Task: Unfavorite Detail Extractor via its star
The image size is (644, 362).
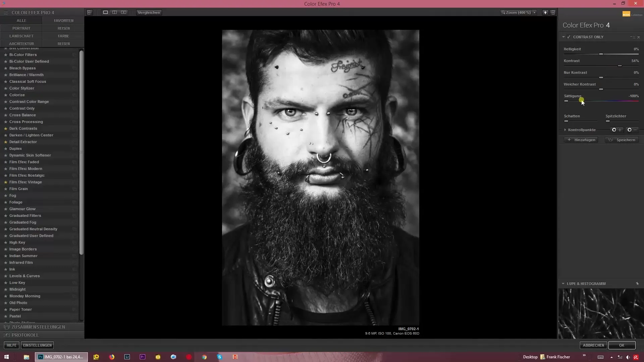Action: coord(6,142)
